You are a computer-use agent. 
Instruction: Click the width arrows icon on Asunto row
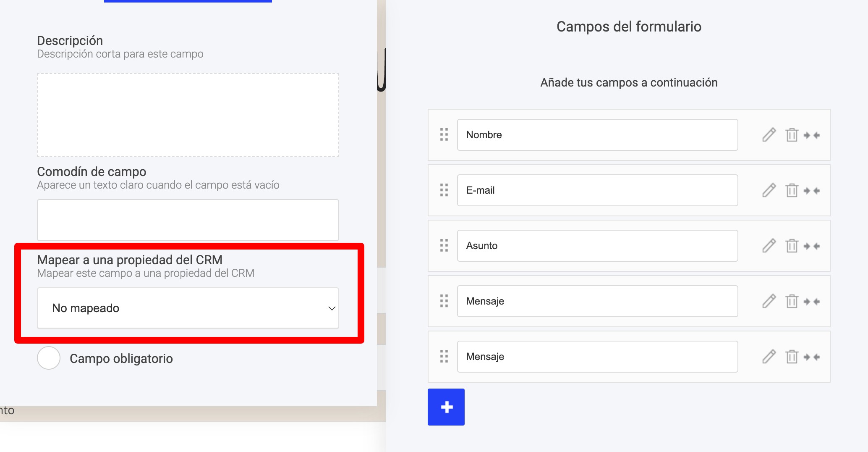812,246
